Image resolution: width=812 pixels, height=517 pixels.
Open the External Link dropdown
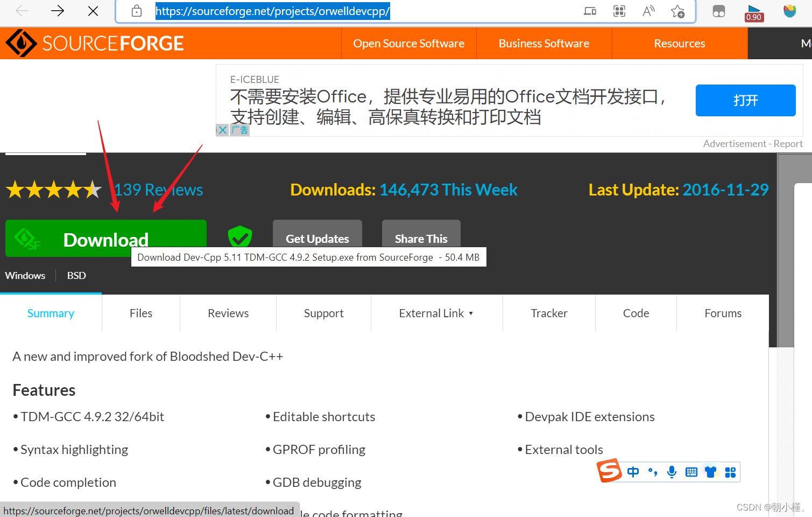point(436,313)
